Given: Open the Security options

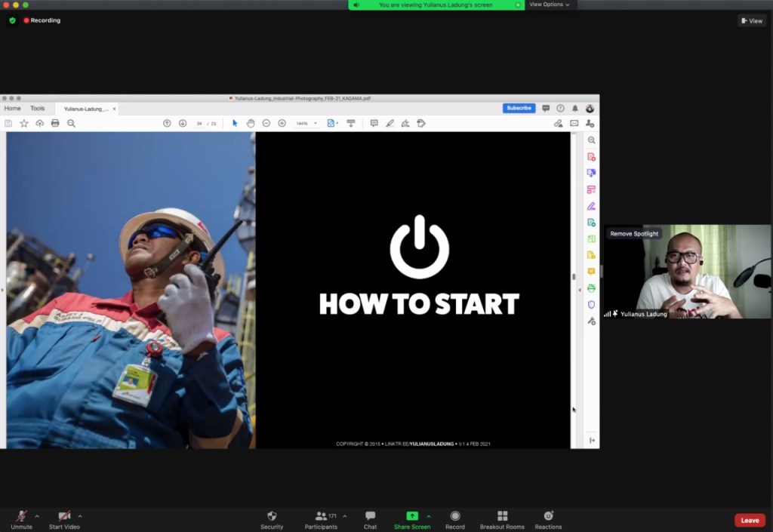Looking at the screenshot, I should tap(272, 519).
